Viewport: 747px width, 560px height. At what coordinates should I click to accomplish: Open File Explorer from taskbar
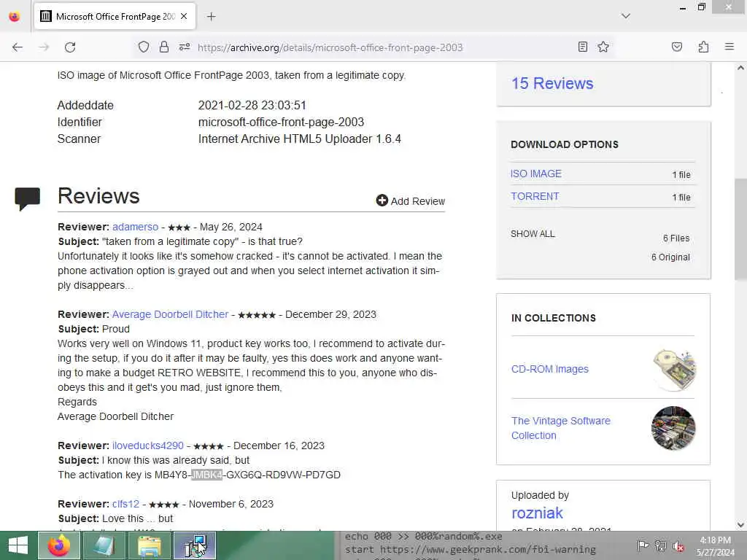pyautogui.click(x=149, y=545)
